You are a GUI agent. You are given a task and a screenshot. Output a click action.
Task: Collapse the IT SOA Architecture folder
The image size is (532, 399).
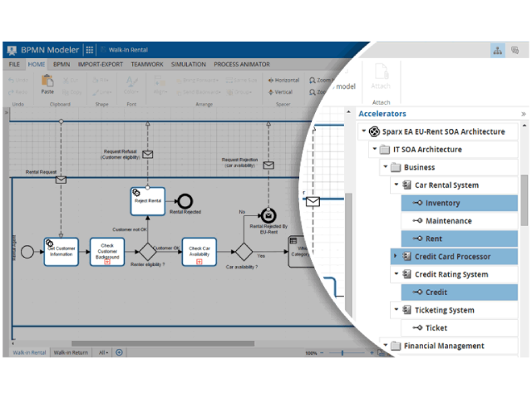click(x=375, y=149)
